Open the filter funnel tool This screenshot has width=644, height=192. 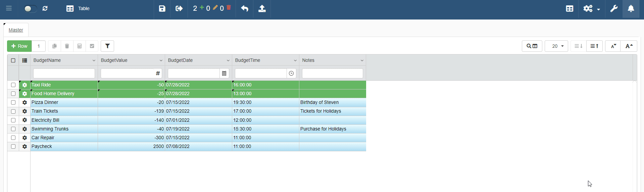click(x=107, y=46)
